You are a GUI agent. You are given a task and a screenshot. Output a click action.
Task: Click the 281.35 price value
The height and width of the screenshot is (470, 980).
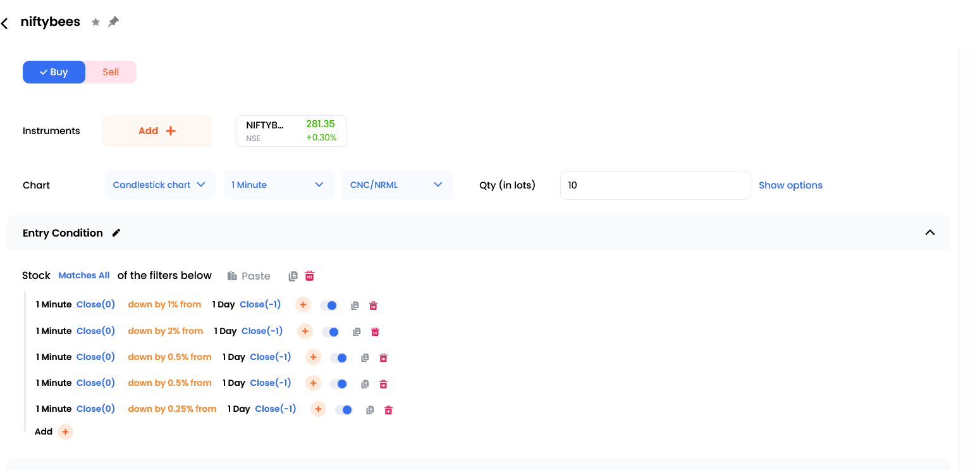coord(321,124)
